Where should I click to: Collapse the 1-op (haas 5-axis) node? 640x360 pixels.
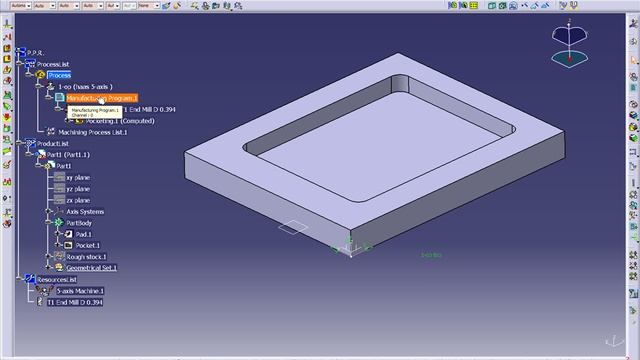click(x=39, y=87)
